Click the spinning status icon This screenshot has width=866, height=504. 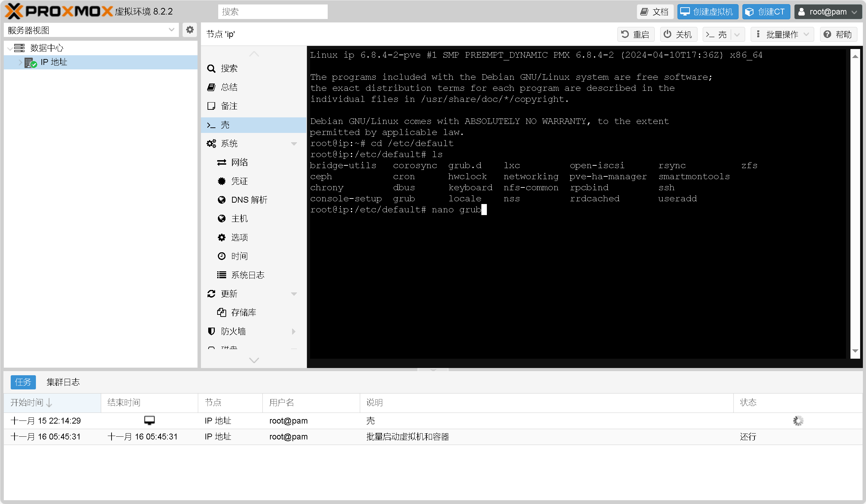pos(798,421)
